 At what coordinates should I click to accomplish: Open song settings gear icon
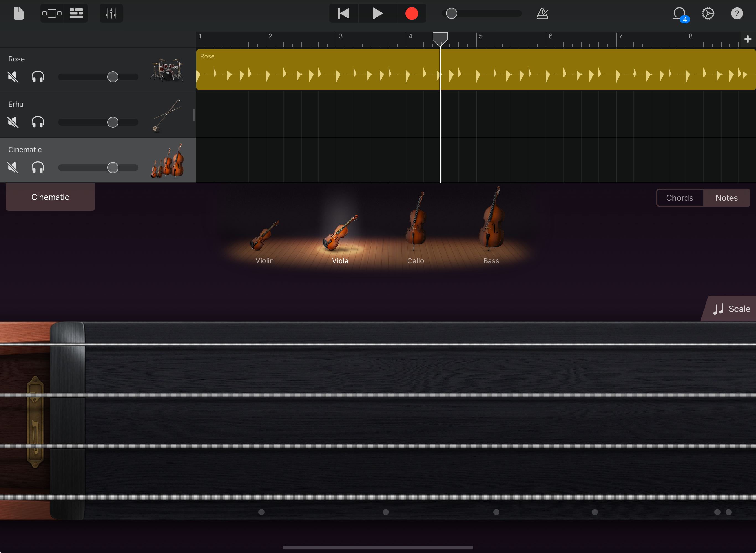coord(708,13)
